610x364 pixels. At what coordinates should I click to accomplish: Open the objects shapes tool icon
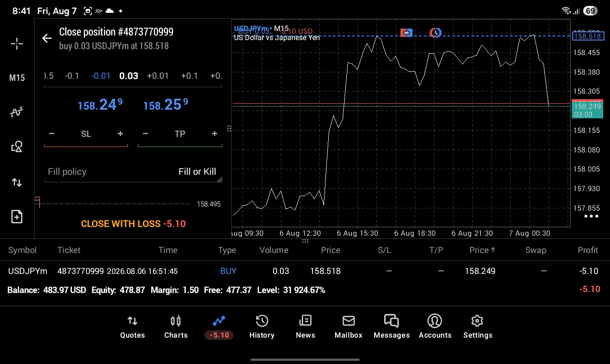pos(17,147)
